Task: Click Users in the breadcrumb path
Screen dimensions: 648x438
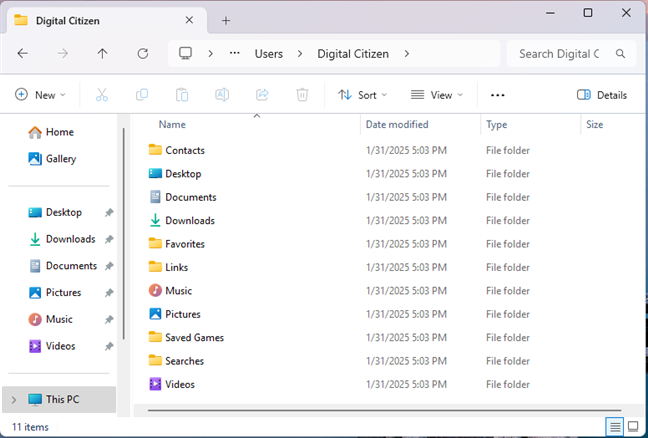Action: (x=269, y=54)
